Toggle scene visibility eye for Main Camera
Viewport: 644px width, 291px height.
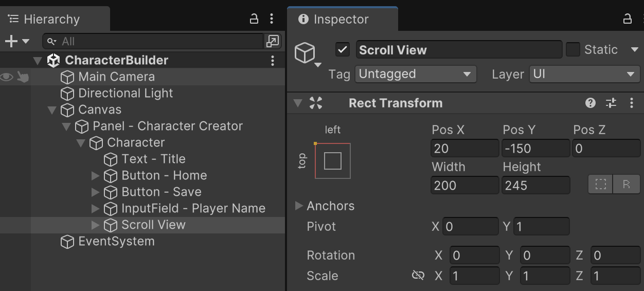click(x=7, y=77)
